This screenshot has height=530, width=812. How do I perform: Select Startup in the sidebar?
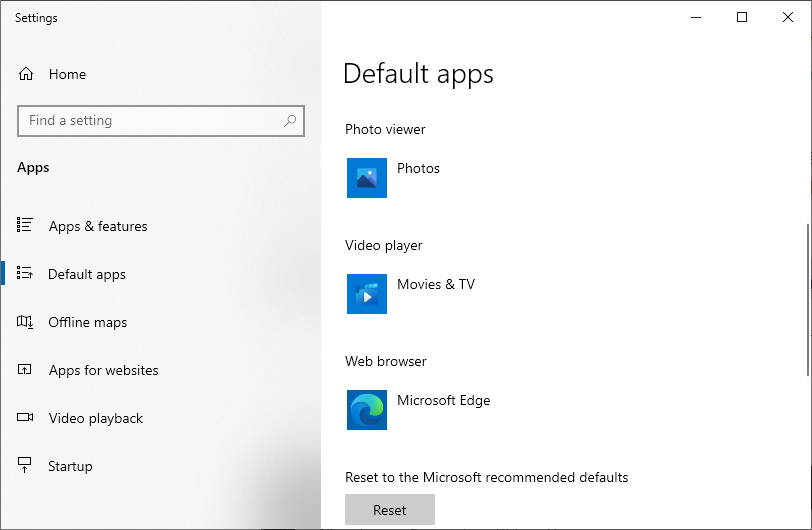[70, 466]
